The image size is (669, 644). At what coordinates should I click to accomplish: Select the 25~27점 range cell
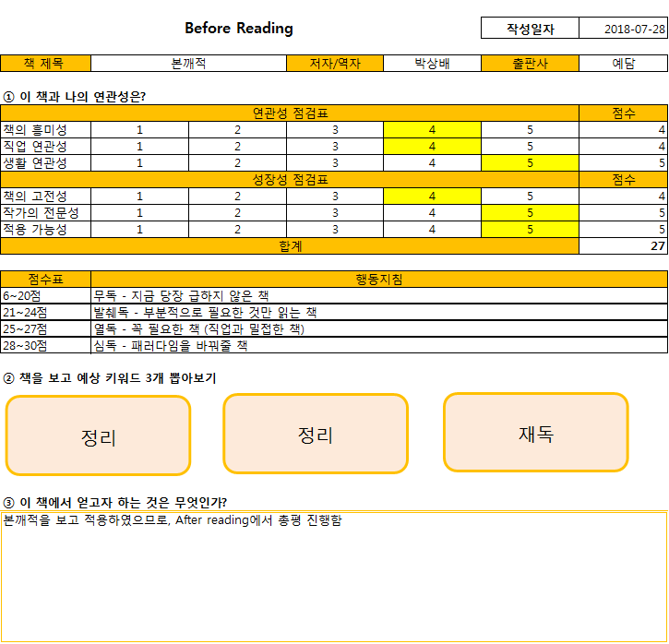click(x=45, y=328)
